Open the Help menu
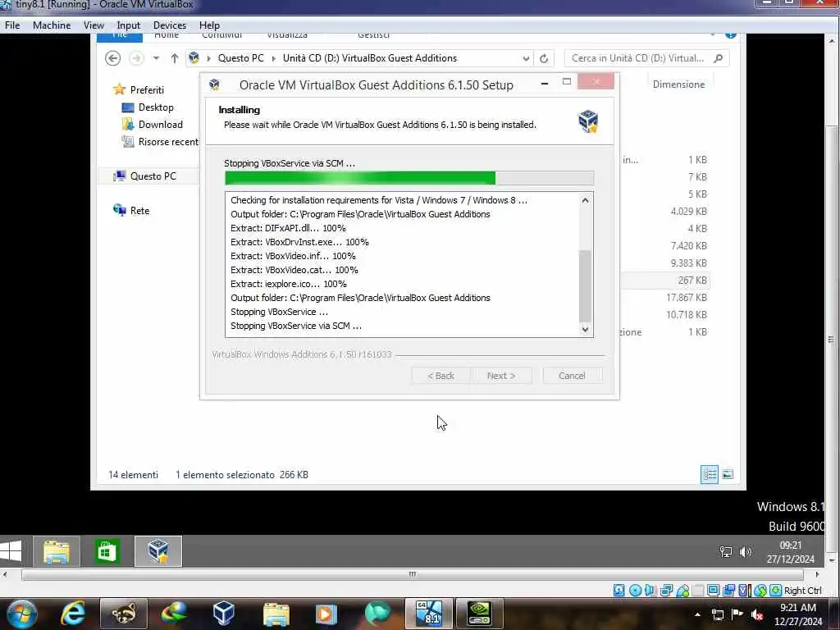Screen dimensions: 840x630 coord(209,25)
